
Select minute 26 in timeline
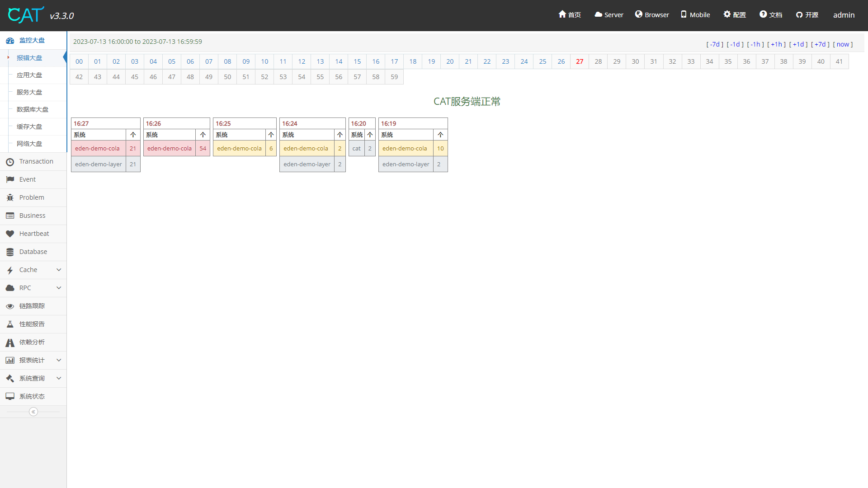point(561,61)
